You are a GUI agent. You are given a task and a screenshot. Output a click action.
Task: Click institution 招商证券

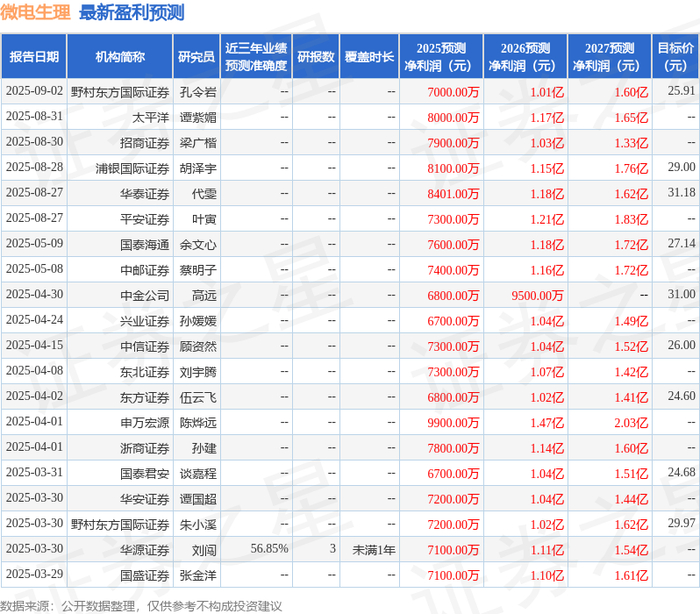click(144, 143)
